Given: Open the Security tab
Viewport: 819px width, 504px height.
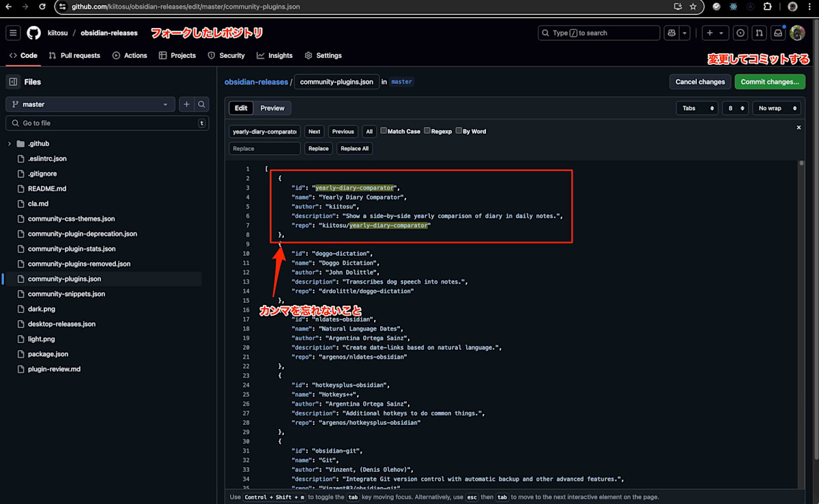Looking at the screenshot, I should [226, 55].
